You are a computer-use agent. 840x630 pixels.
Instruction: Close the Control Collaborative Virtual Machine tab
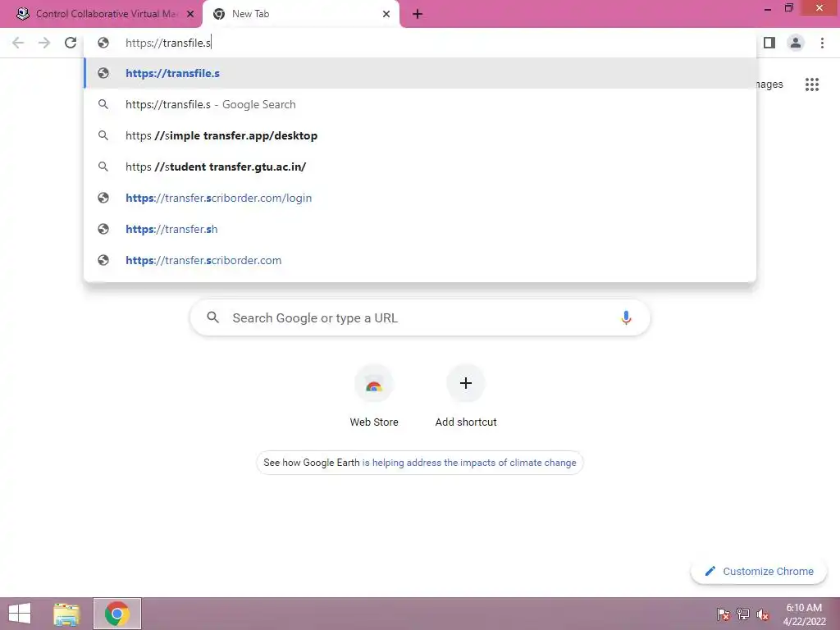190,14
